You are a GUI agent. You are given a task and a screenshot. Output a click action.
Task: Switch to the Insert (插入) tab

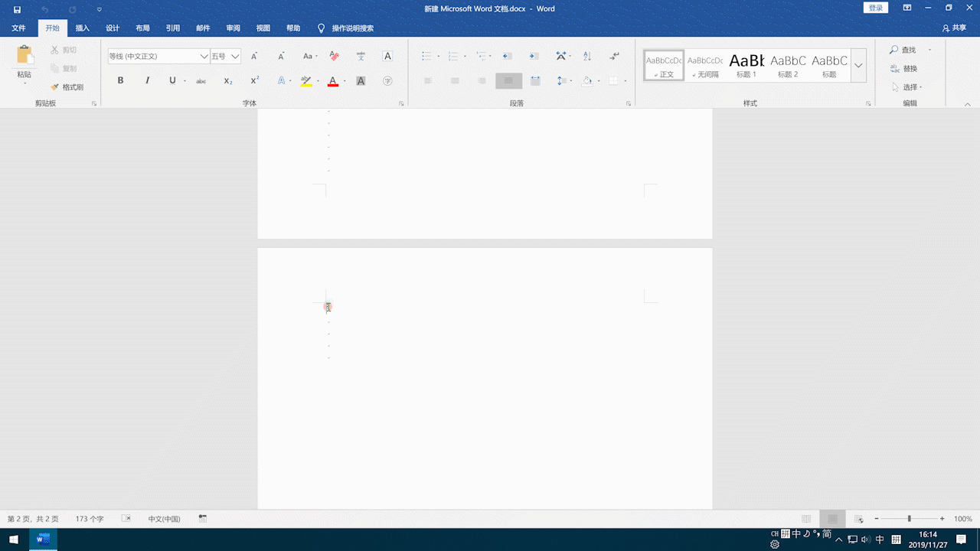(x=82, y=28)
